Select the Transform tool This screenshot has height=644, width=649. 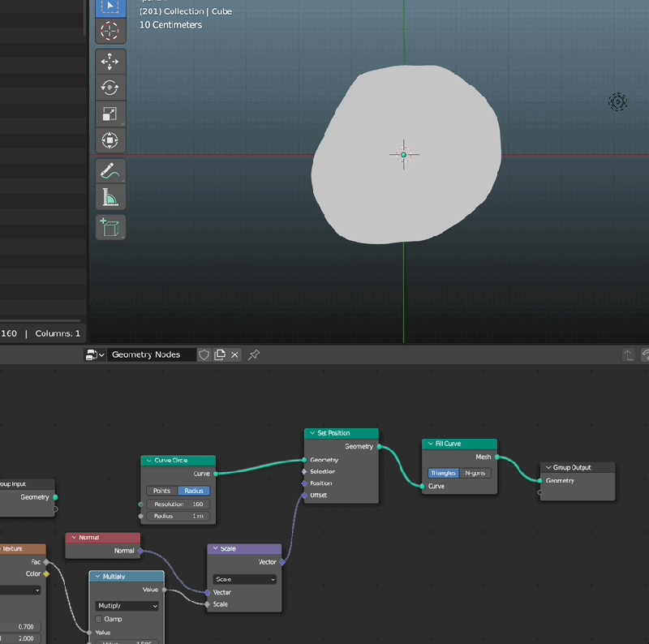[x=110, y=140]
